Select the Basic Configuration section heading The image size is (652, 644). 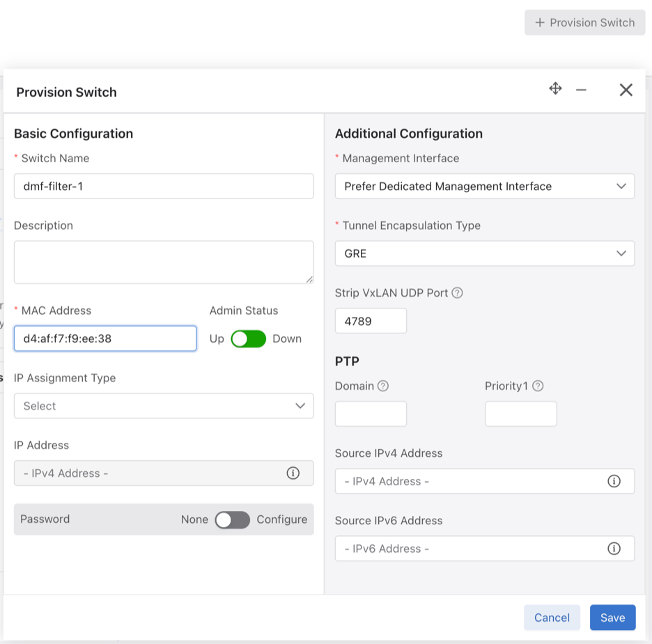click(x=73, y=134)
